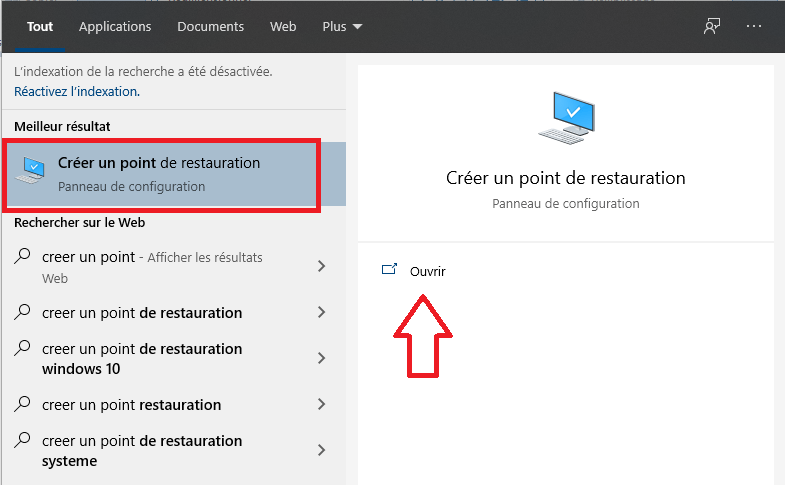Click the preview title 'Créer un point de restauration'
Screen dimensions: 785x485
click(566, 178)
